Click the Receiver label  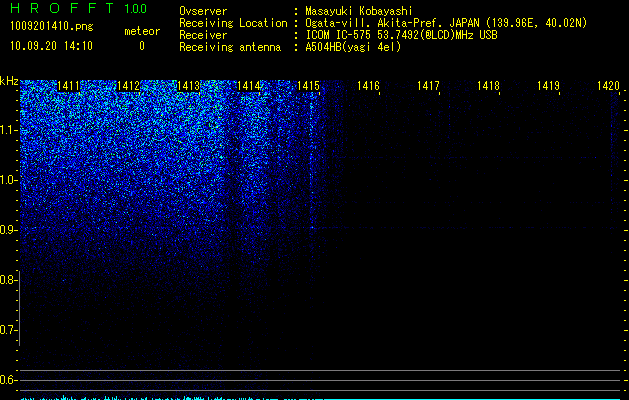point(203,35)
